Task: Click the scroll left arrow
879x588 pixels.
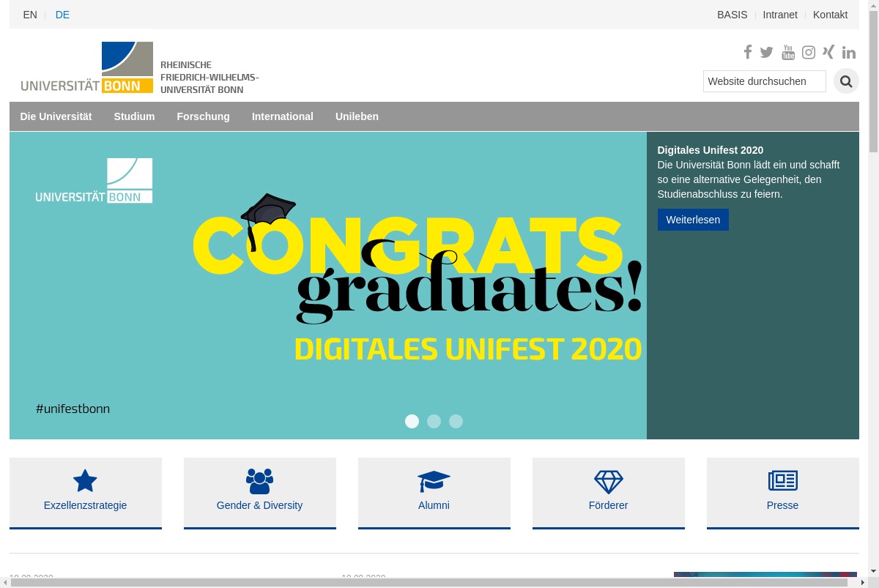Action: (5, 582)
